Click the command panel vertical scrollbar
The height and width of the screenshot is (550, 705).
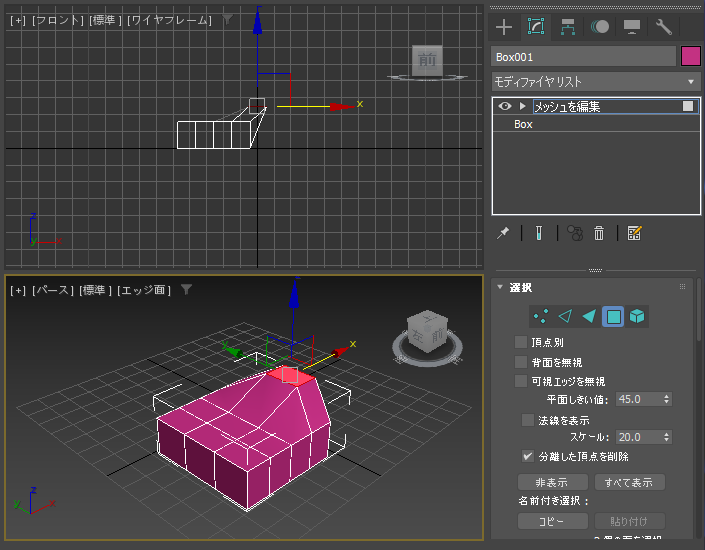[699, 309]
